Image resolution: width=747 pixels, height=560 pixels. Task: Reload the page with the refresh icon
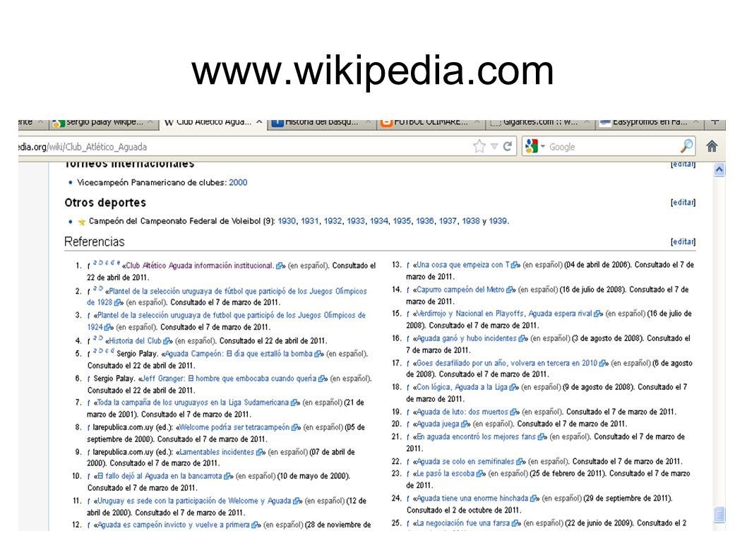(x=508, y=146)
